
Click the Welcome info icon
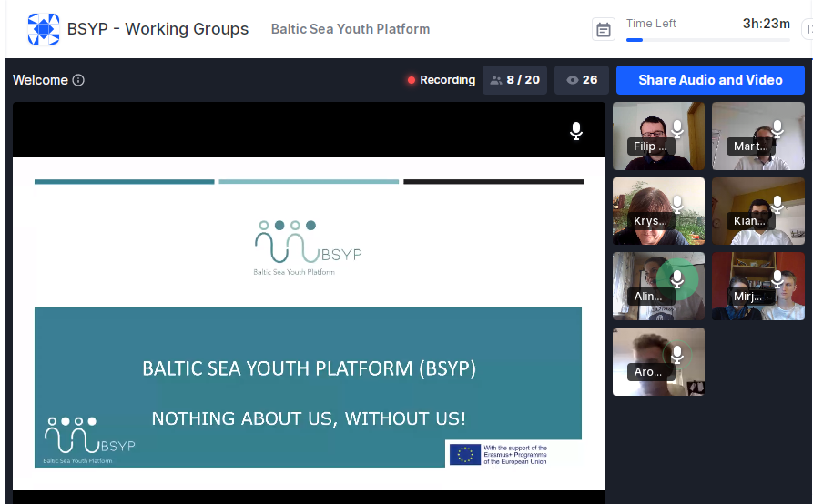click(x=78, y=80)
